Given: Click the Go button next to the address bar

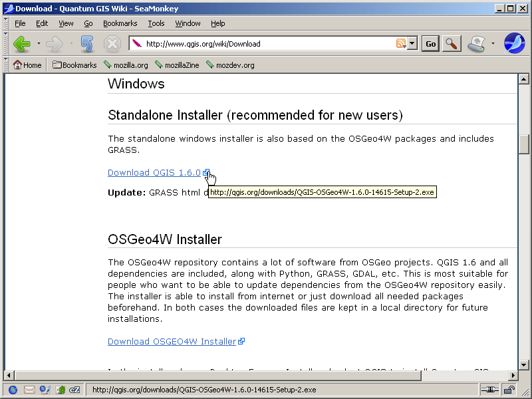Looking at the screenshot, I should (x=430, y=43).
